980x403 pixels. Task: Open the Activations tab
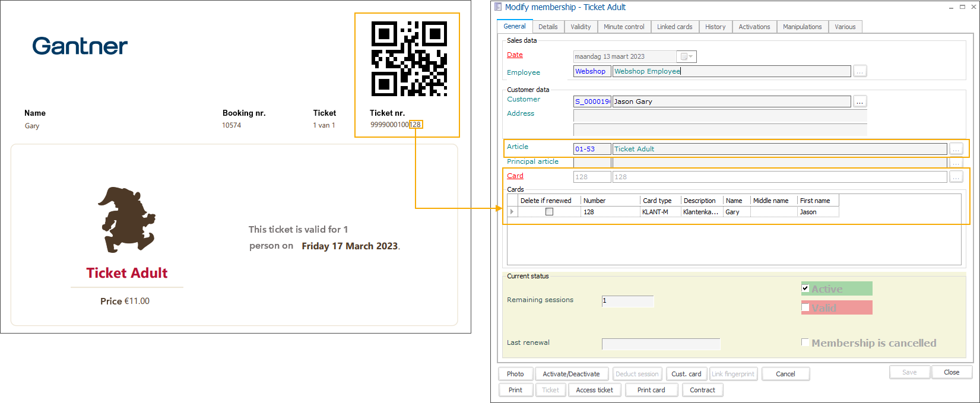tap(754, 27)
